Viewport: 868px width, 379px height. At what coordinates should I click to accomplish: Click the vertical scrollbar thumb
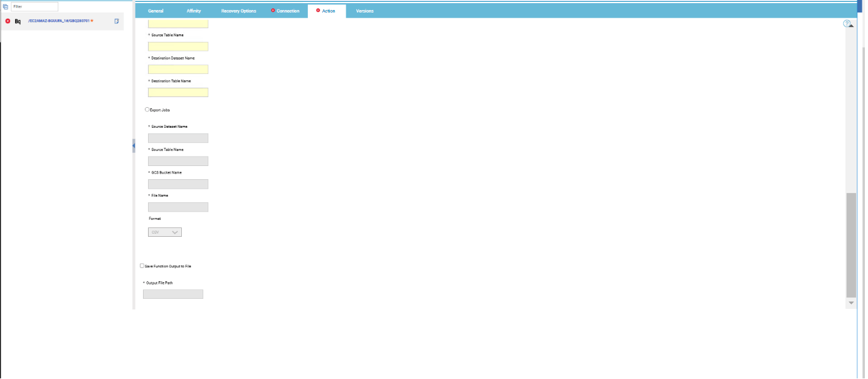(850, 244)
